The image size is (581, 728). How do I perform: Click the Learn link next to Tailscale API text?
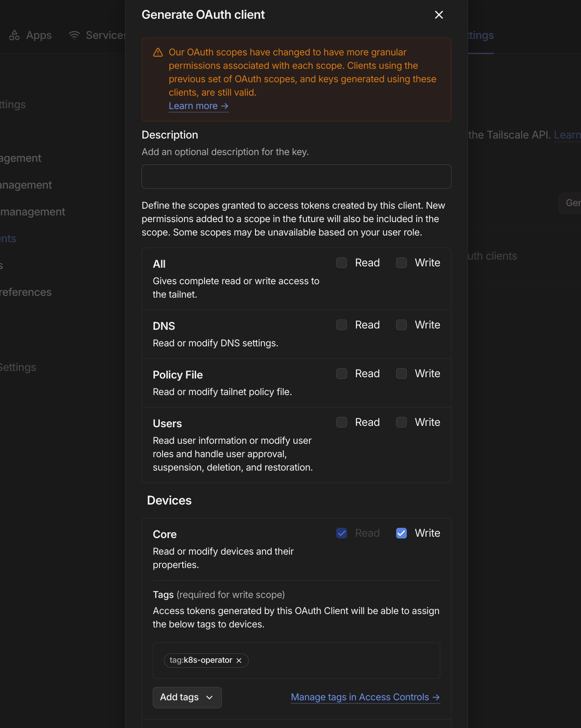point(567,135)
